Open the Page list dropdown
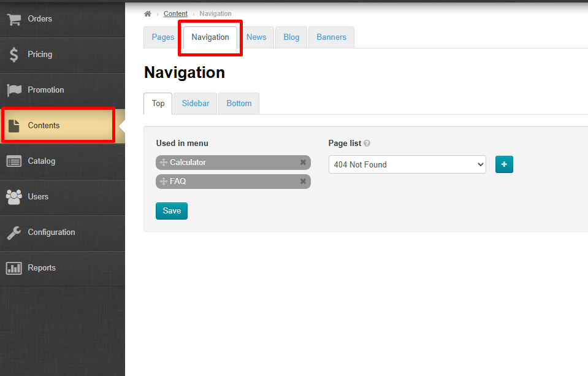 pyautogui.click(x=407, y=164)
